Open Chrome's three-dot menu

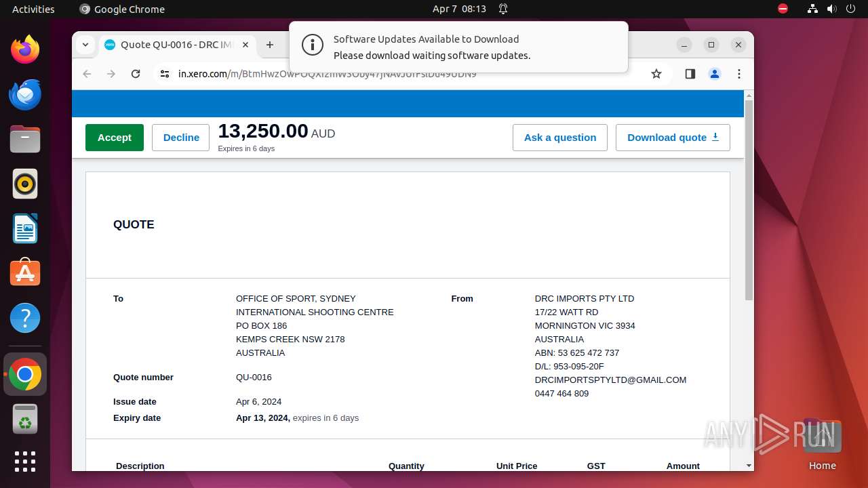[739, 74]
